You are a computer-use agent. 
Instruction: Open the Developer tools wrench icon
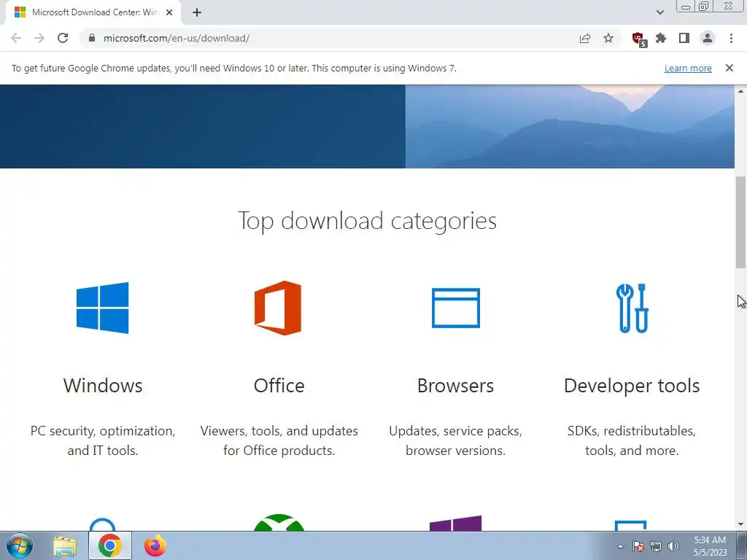632,308
